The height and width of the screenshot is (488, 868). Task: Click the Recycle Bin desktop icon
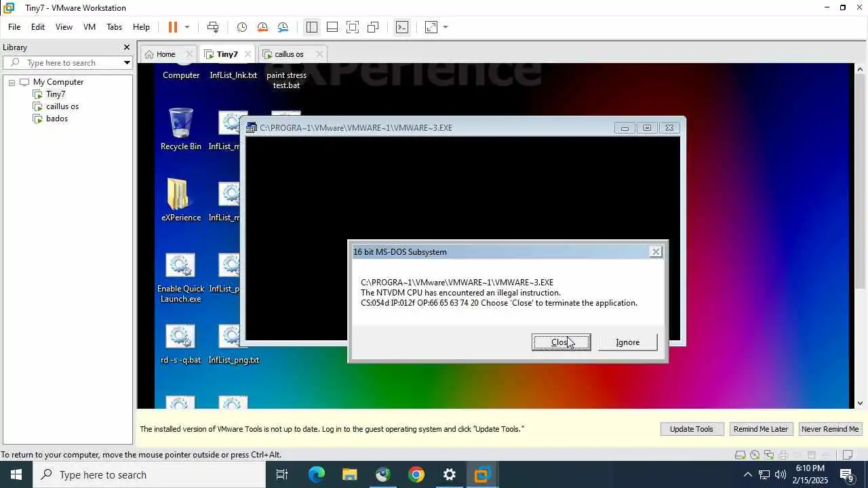[180, 129]
